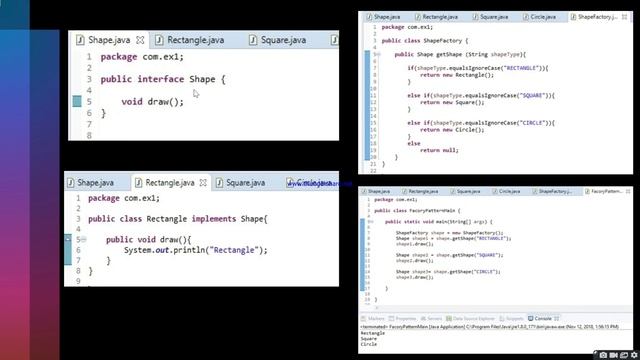640x360 pixels.
Task: Click the 'return new Circle();' line
Action: tap(452, 130)
